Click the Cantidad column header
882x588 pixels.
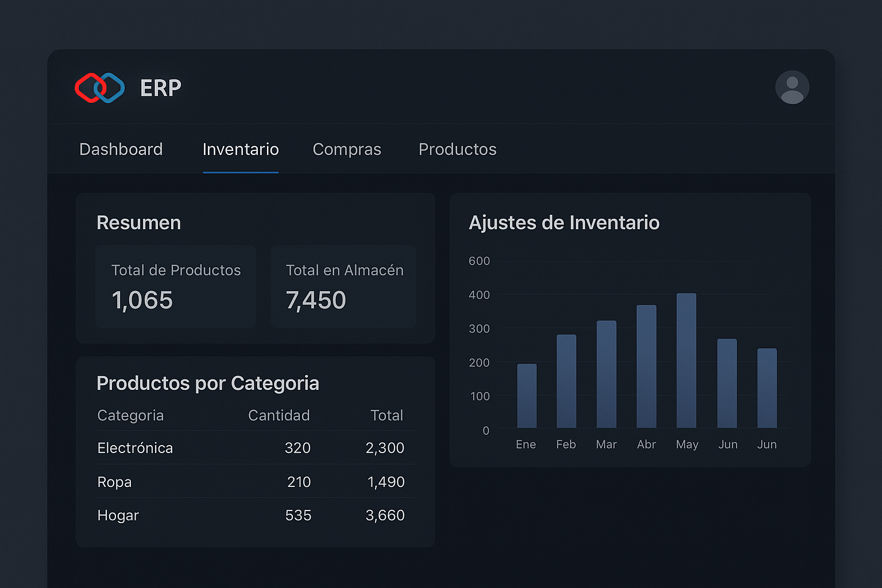[279, 415]
